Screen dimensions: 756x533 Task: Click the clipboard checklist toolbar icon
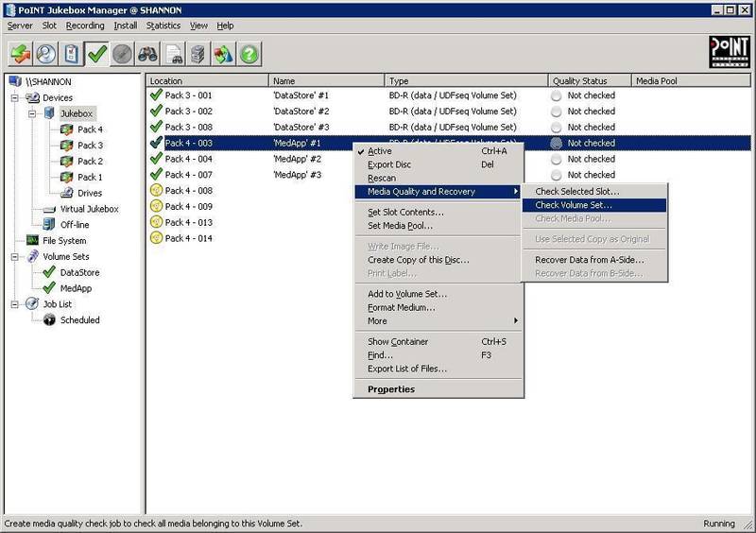(72, 54)
